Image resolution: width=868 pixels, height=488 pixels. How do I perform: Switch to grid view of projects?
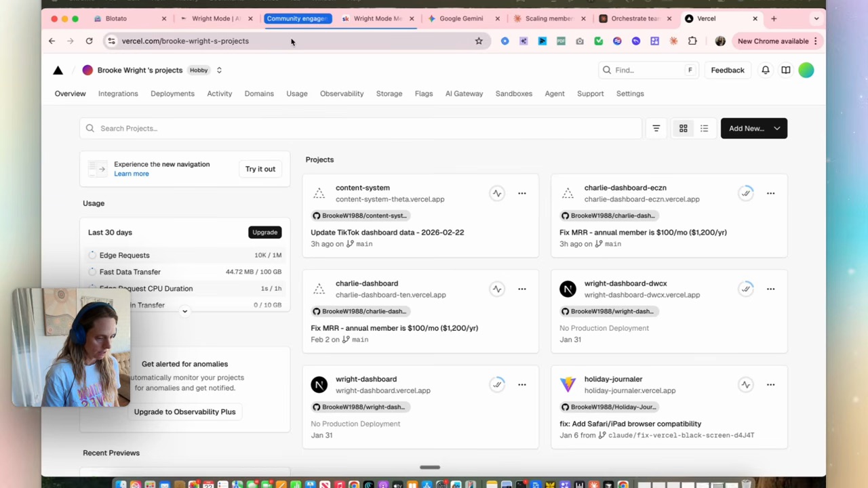coord(684,128)
